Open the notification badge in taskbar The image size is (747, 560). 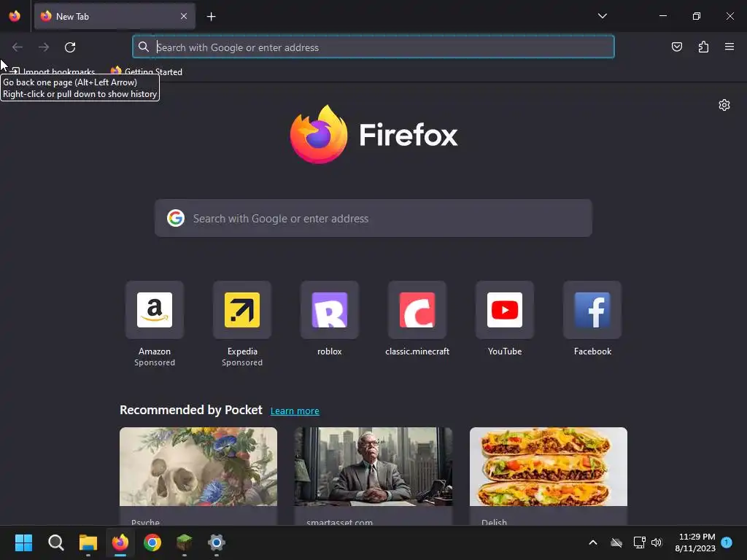click(x=727, y=542)
